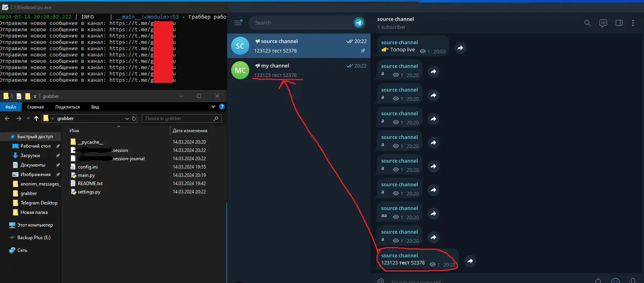Expand the Explorer ribbon with the chevron

(x=213, y=107)
